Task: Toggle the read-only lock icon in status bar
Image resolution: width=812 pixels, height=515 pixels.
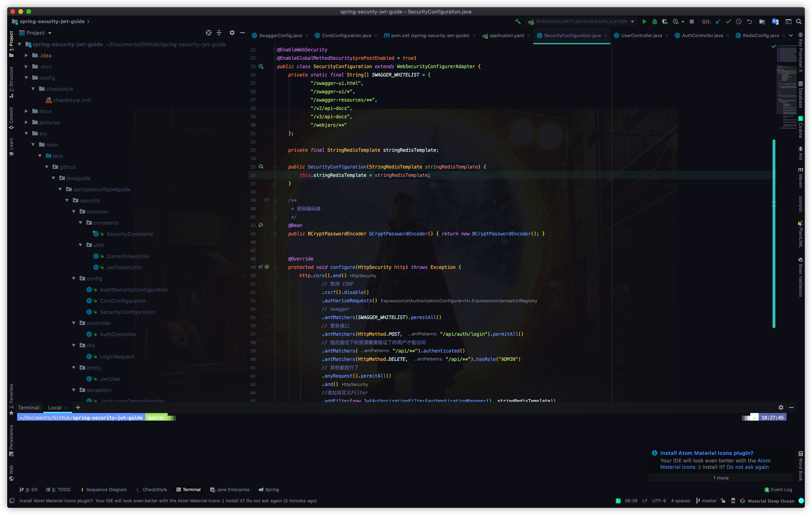Action: (x=723, y=500)
